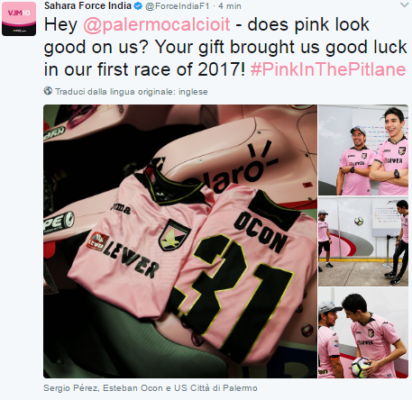This screenshot has height=400, width=412.
Task: Click the blue verified badge icon
Action: point(138,6)
